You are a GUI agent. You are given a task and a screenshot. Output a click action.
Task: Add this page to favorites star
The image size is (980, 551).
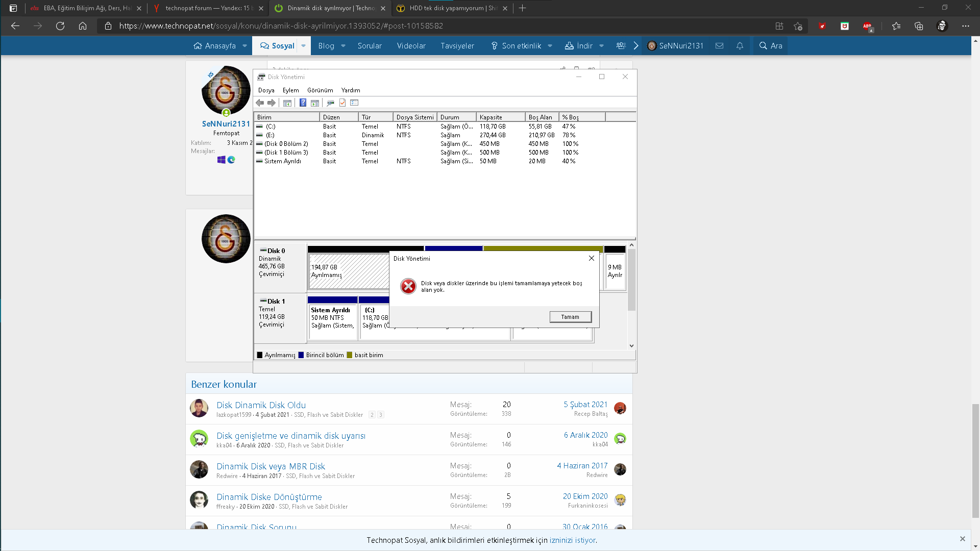click(x=798, y=26)
